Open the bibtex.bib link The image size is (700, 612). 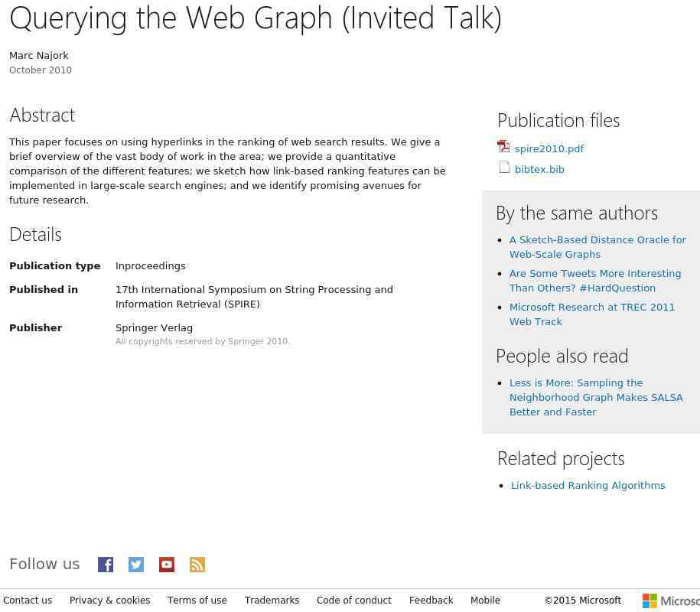click(x=539, y=169)
